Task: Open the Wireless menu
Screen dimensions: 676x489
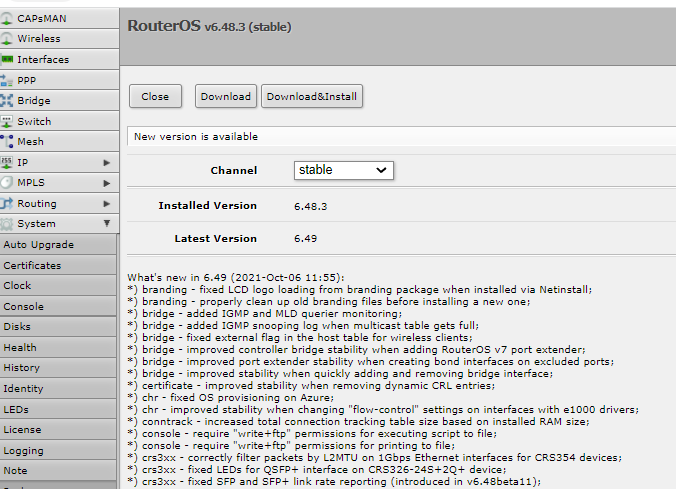Action: (x=59, y=39)
